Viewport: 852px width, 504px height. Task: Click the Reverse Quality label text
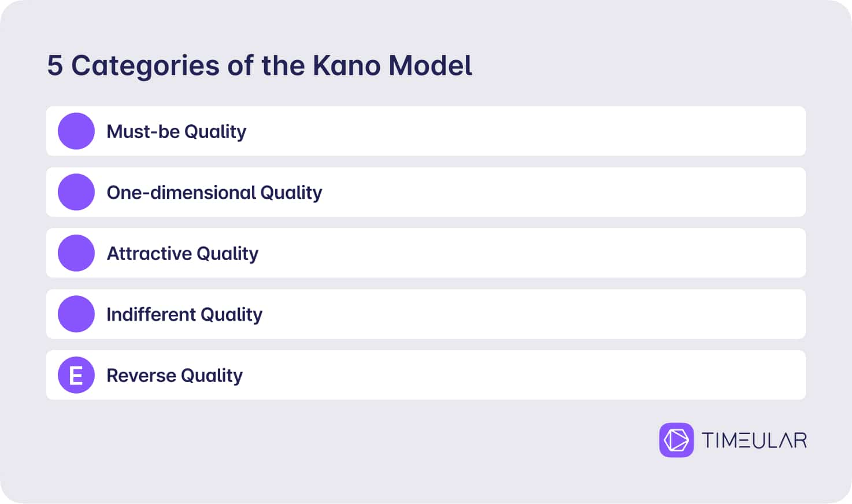[175, 376]
